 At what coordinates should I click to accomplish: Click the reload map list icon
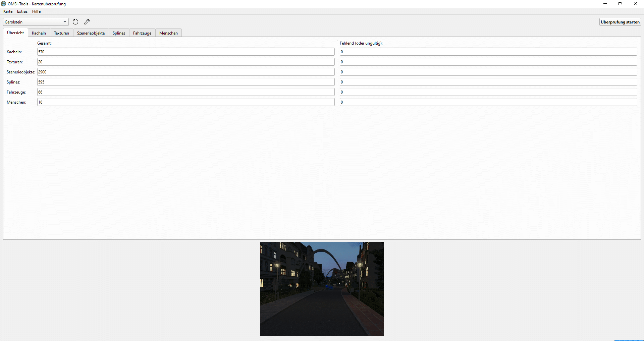[x=75, y=22]
